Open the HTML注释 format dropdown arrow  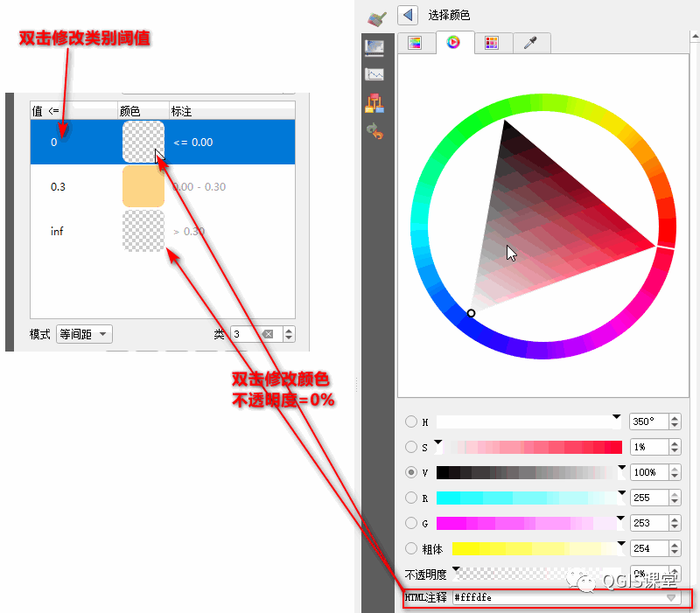(671, 597)
